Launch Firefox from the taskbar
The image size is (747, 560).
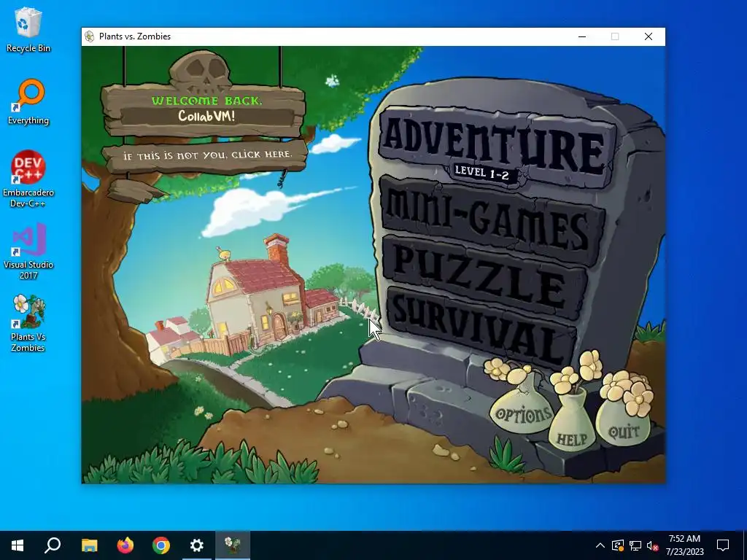[125, 545]
